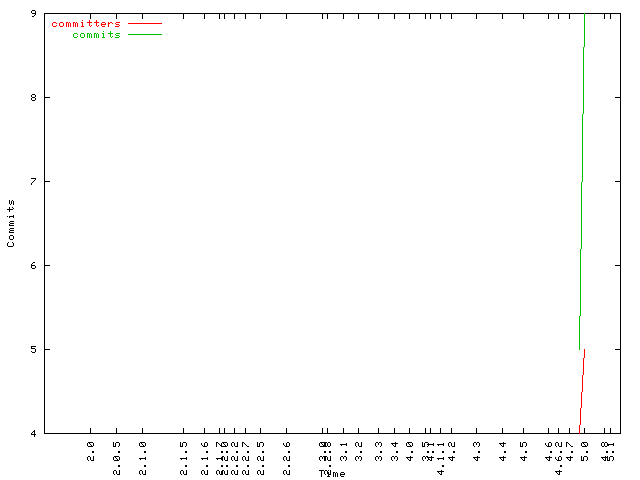
Task: Click the y-axis tick label 9
Action: 34,13
